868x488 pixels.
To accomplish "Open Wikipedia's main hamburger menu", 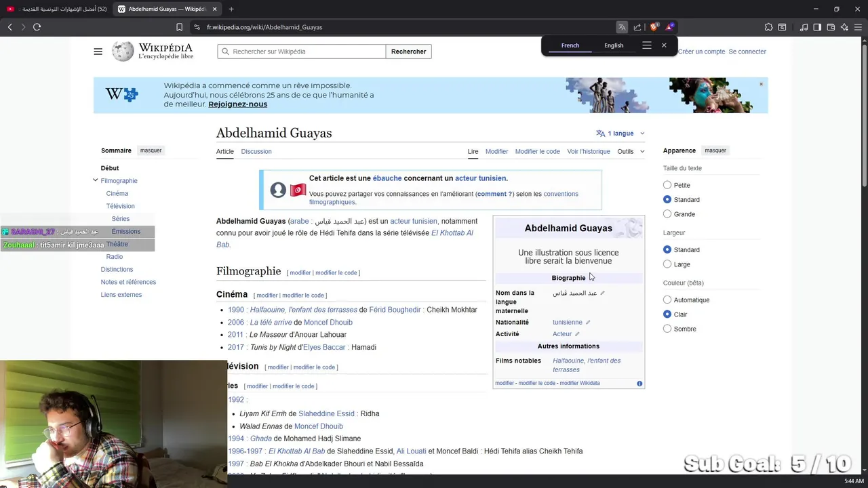I will (98, 52).
